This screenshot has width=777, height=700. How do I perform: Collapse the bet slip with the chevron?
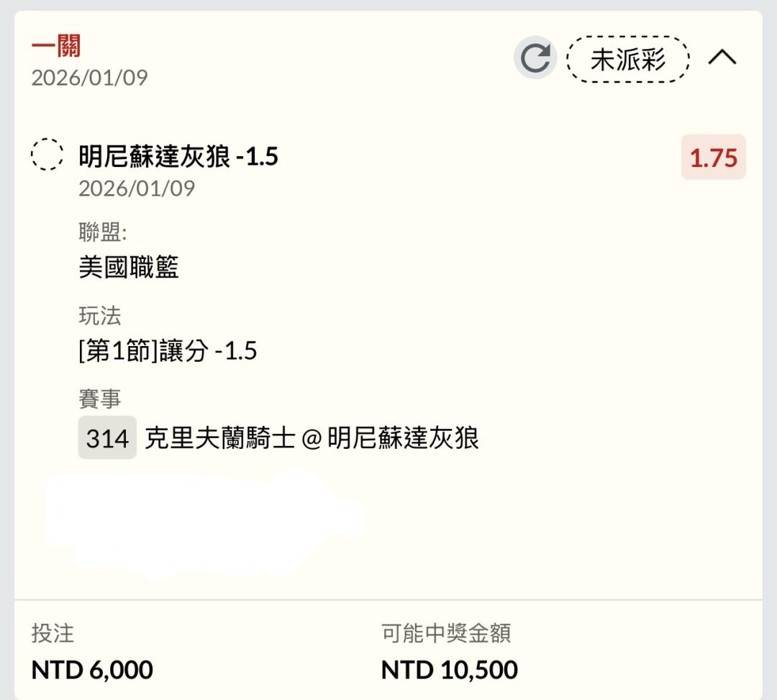[722, 58]
